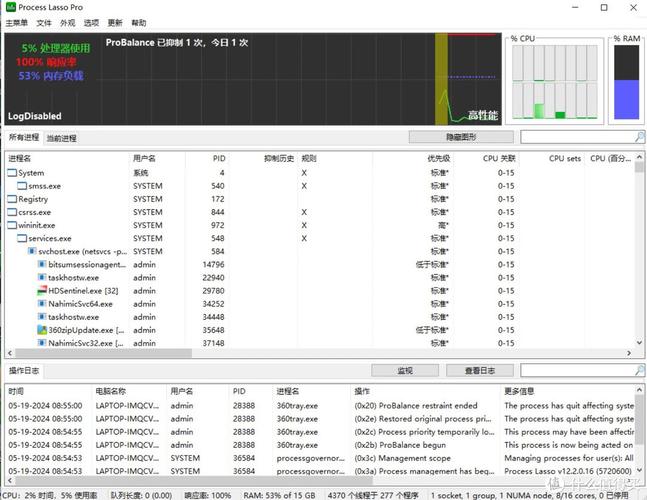Click the NahimicSvc32.exe process icon
The image size is (647, 500).
coord(42,343)
